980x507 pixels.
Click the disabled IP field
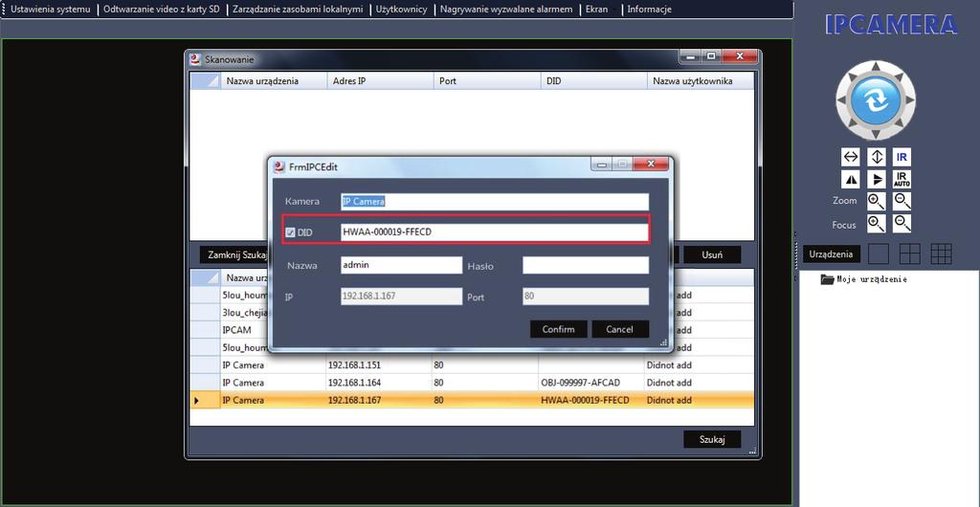point(401,297)
